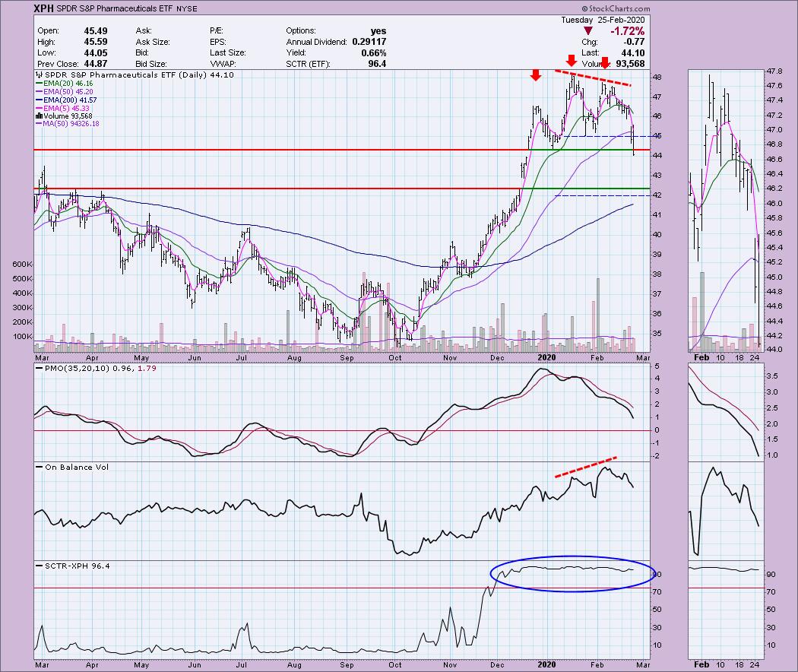Click the Options value 'yes'
The height and width of the screenshot is (672, 798).
click(x=378, y=31)
